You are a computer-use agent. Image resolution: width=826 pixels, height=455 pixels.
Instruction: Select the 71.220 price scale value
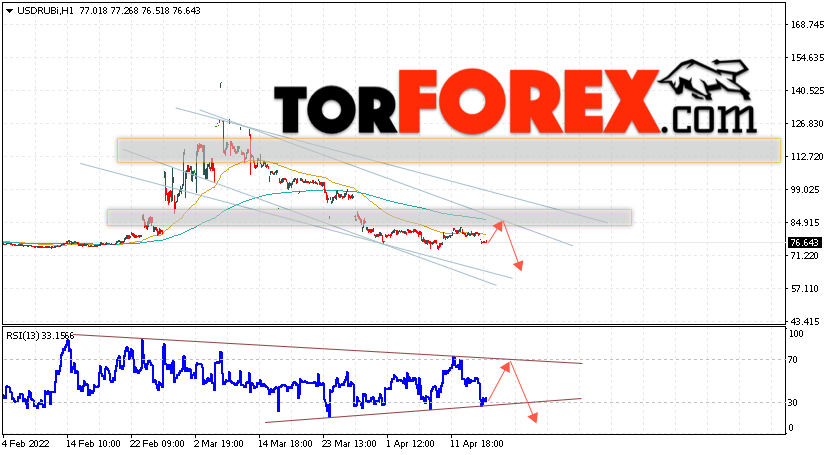tap(805, 255)
